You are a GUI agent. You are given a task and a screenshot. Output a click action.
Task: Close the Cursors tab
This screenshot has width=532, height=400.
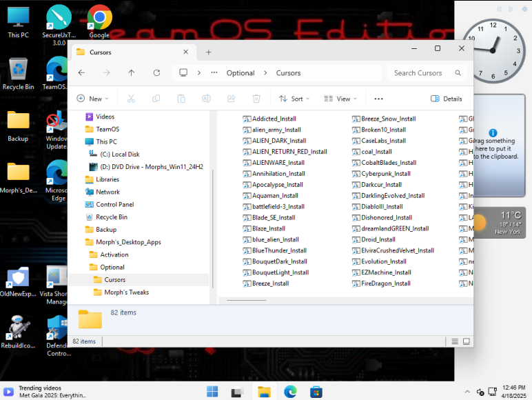pyautogui.click(x=185, y=52)
